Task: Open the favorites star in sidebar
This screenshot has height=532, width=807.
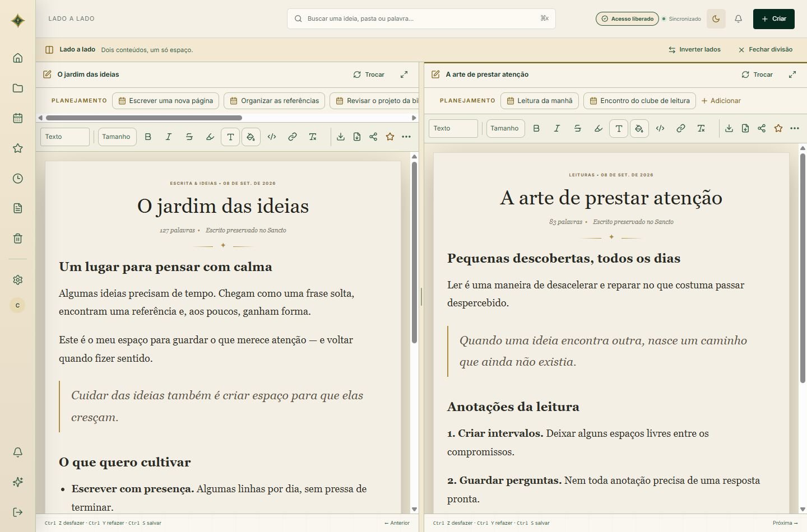Action: (18, 148)
